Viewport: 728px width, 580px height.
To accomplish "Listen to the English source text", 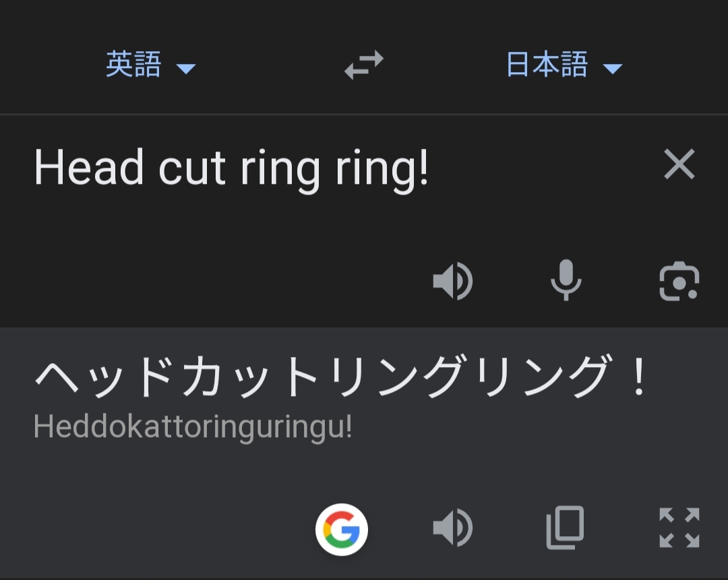I will (453, 281).
